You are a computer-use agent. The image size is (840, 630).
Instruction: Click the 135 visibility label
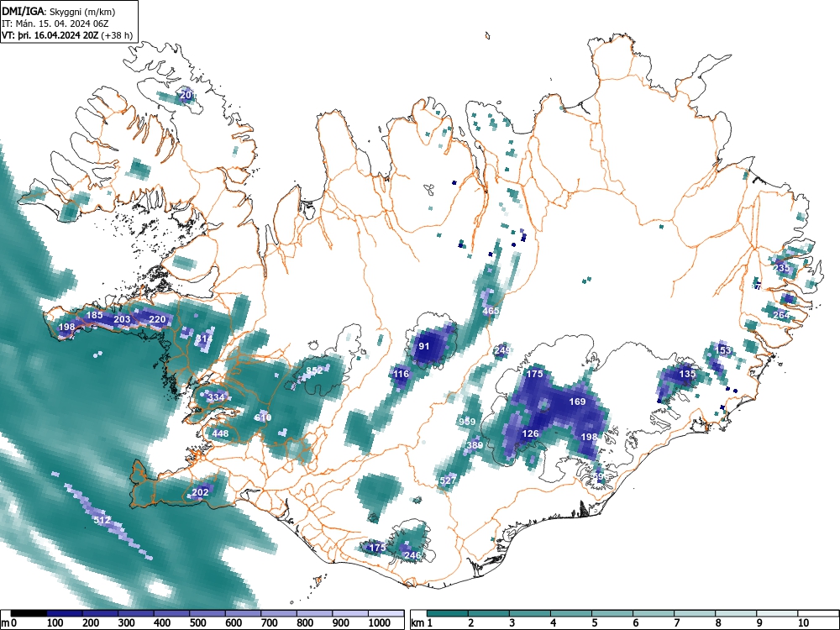(687, 374)
